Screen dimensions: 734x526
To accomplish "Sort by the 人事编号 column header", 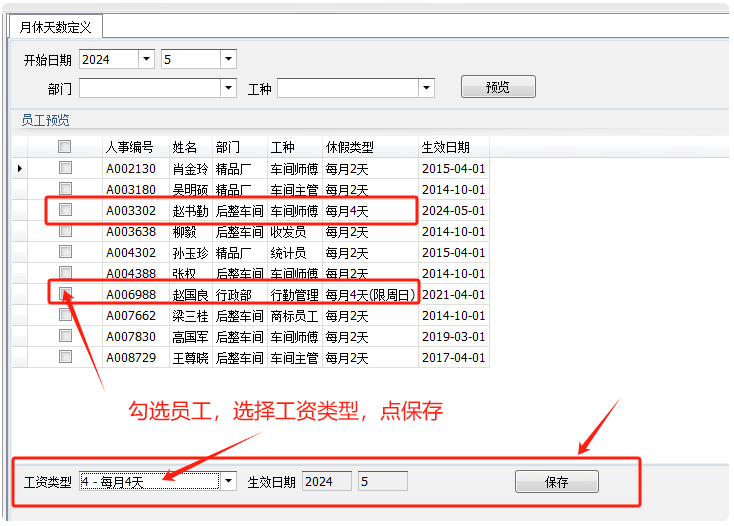I will 136,147.
